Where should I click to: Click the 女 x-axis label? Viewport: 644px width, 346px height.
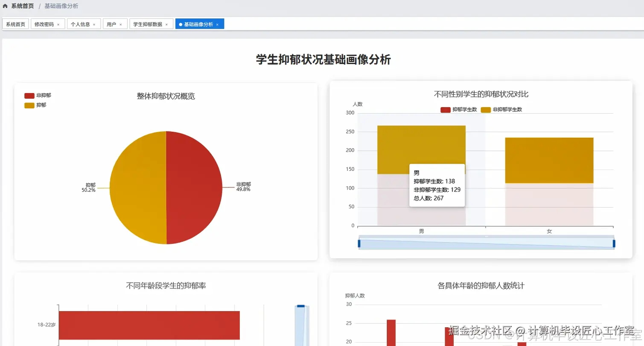[549, 231]
